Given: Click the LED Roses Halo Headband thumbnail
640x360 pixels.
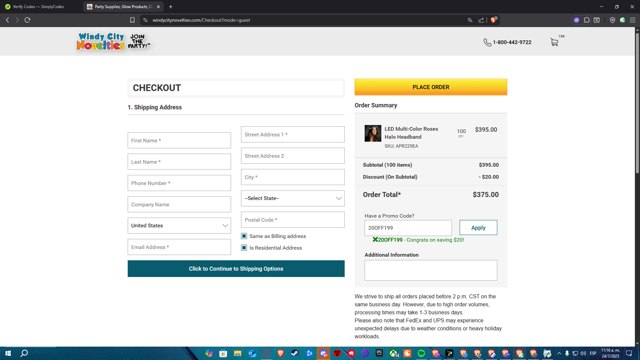Looking at the screenshot, I should pos(373,133).
